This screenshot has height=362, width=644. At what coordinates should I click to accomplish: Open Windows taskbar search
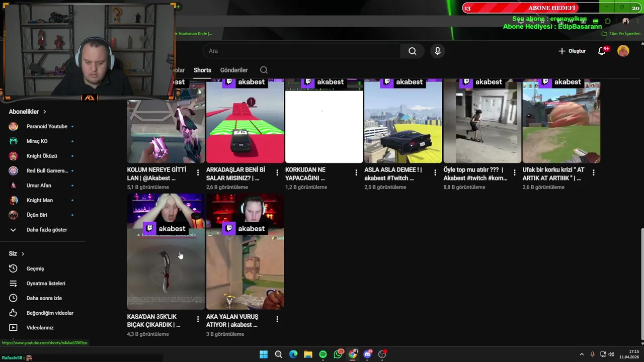click(278, 354)
